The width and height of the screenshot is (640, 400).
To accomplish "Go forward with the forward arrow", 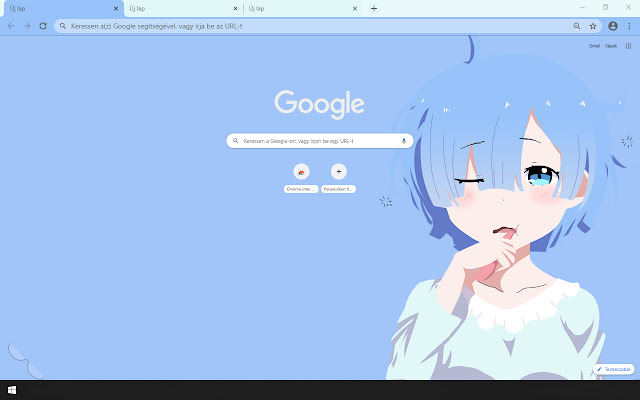I will point(27,26).
